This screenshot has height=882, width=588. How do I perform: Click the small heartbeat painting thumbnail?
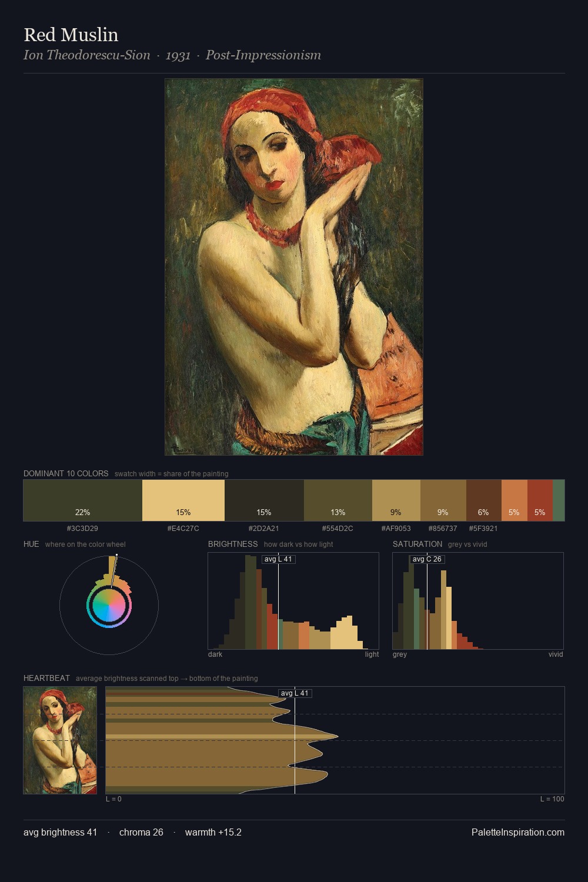60,740
